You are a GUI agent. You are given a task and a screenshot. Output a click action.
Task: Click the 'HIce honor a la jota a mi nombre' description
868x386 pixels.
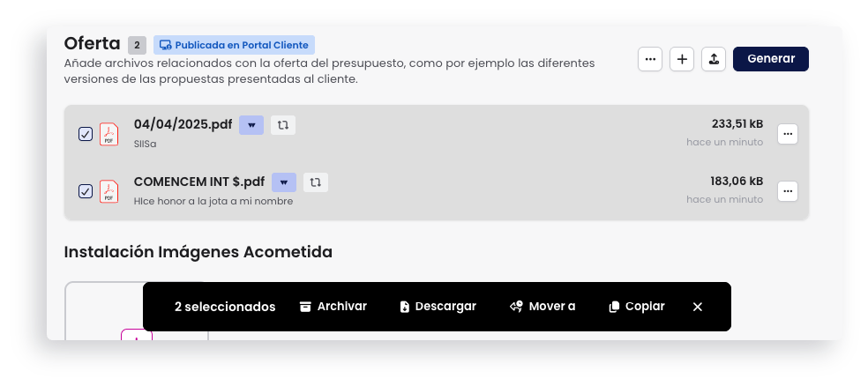tap(213, 201)
